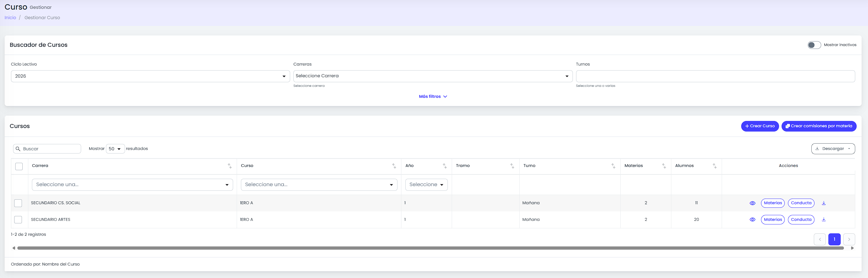Select page 1 in pagination

click(834, 239)
